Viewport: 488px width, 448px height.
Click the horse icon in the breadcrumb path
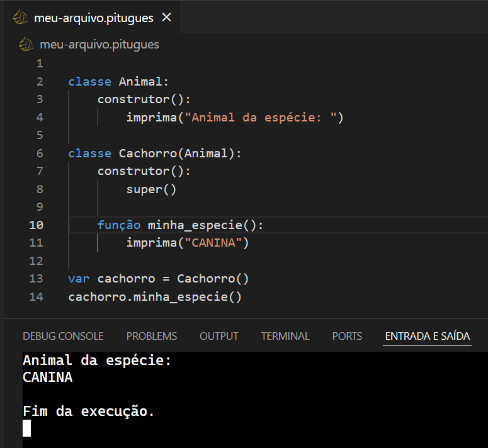point(26,44)
